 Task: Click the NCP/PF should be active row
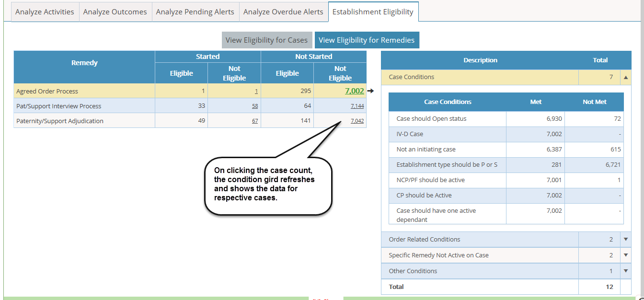[x=506, y=180]
